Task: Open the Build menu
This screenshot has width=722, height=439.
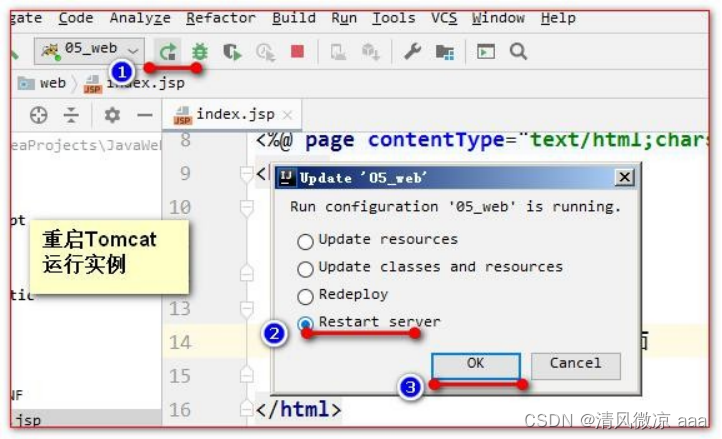Action: [294, 18]
